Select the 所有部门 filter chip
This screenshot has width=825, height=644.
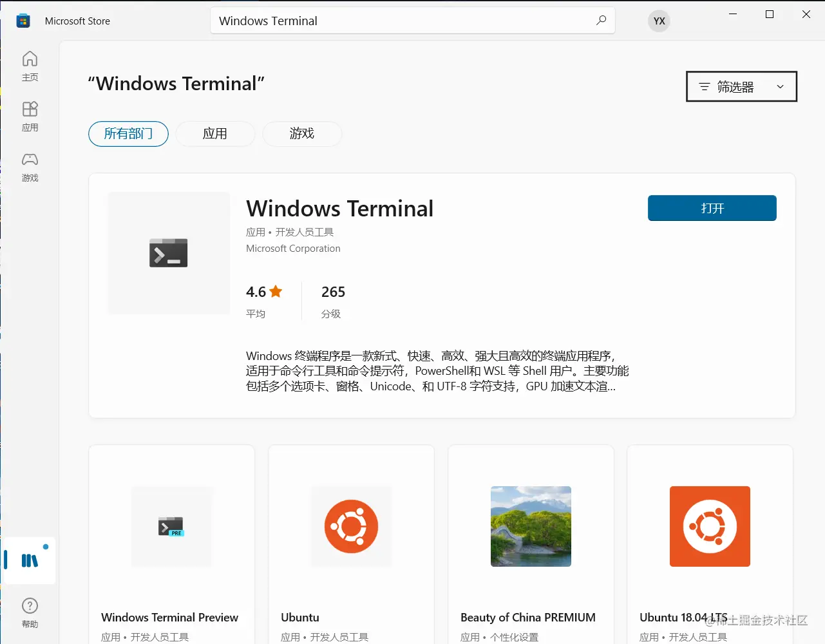[x=128, y=134]
